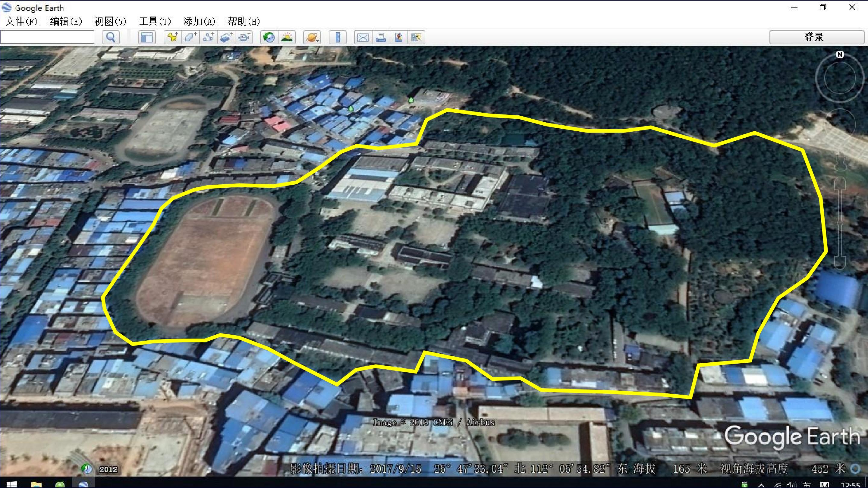Show hidden system tray icons
868x488 pixels.
pyautogui.click(x=761, y=485)
